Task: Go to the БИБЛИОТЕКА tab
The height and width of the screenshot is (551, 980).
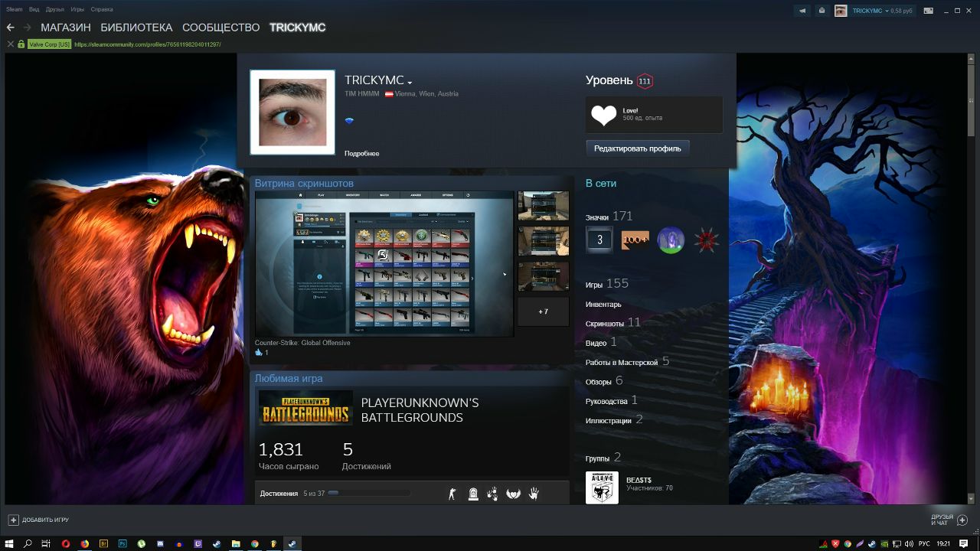Action: pos(136,28)
